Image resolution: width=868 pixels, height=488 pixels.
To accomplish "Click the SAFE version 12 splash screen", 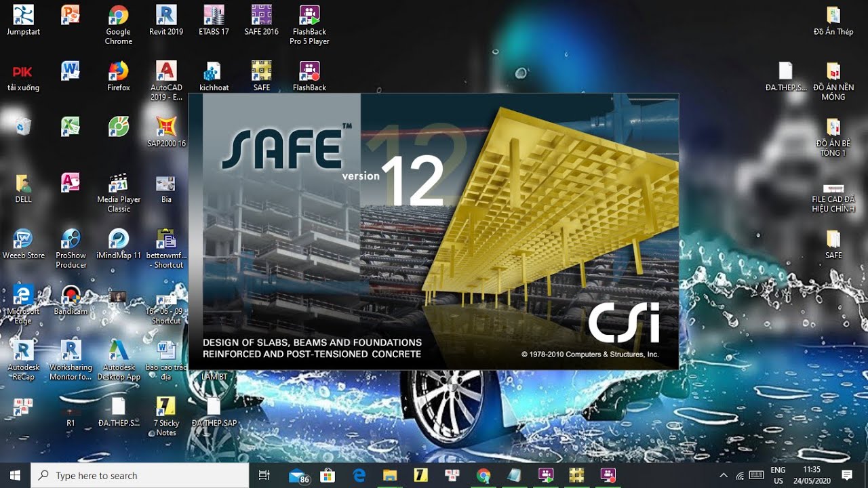I will pyautogui.click(x=433, y=231).
